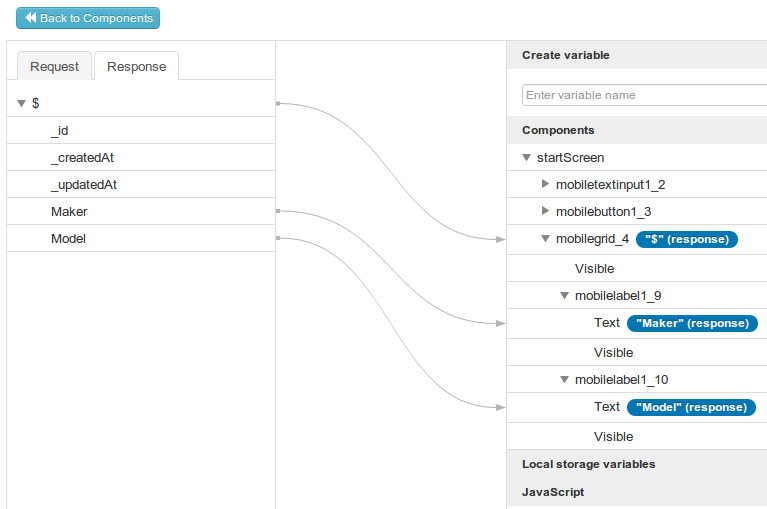Select the _createdAt field

(x=76, y=157)
